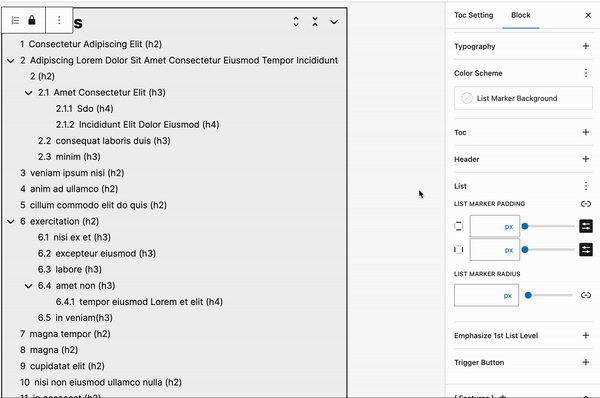Collapse item 2.1 Amet Consectetur Elit
This screenshot has height=398, width=600.
pyautogui.click(x=28, y=93)
